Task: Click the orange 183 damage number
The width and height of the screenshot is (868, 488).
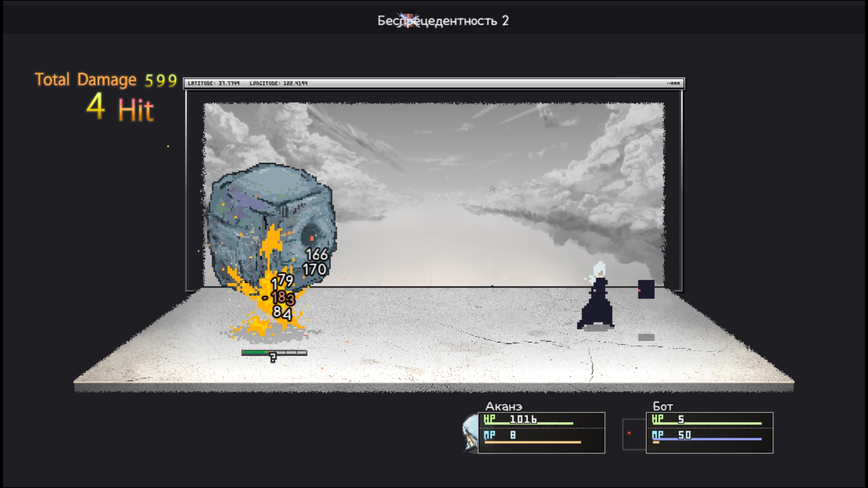Action: coord(283,297)
